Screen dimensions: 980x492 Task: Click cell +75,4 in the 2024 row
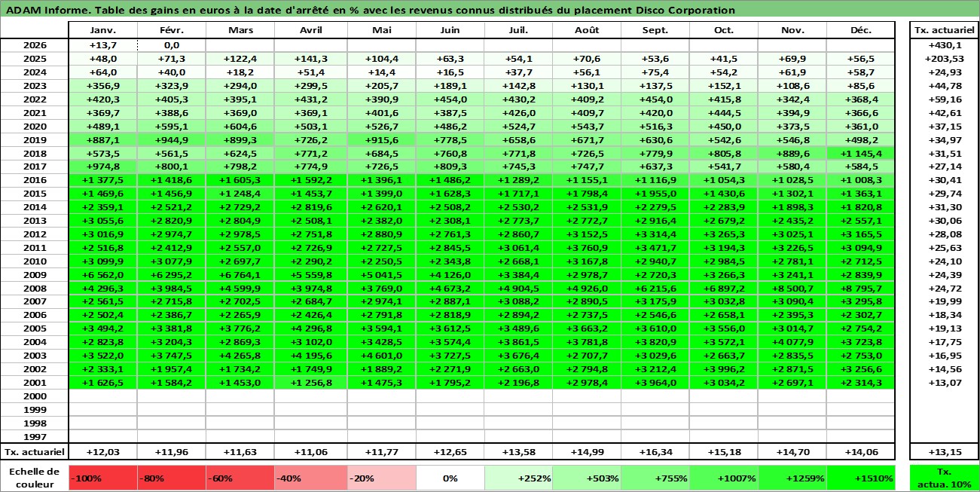pos(655,72)
